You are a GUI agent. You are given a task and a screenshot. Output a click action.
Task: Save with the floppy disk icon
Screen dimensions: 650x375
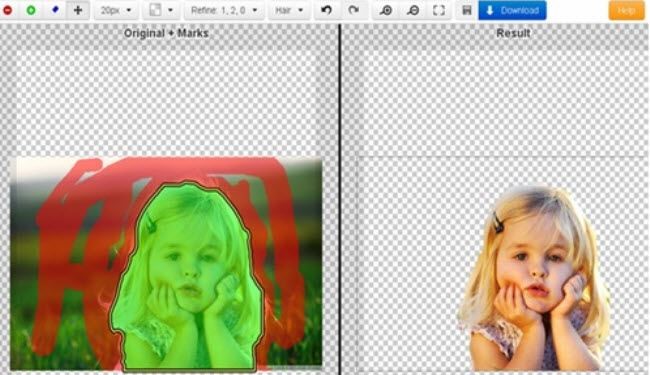467,10
